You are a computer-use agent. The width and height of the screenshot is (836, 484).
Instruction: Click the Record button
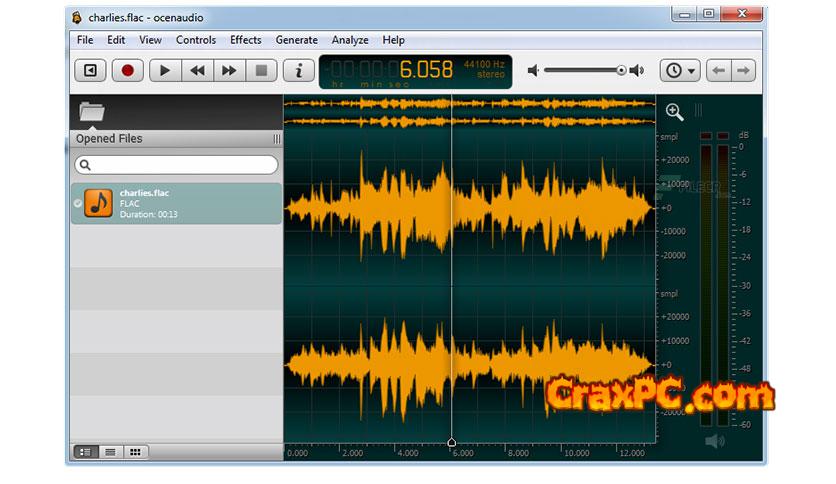click(x=127, y=71)
